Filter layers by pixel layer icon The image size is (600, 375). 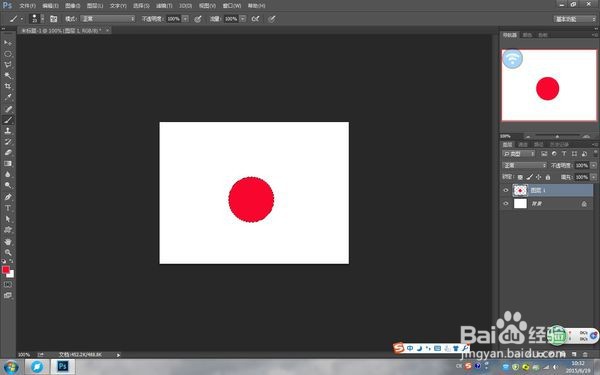544,154
